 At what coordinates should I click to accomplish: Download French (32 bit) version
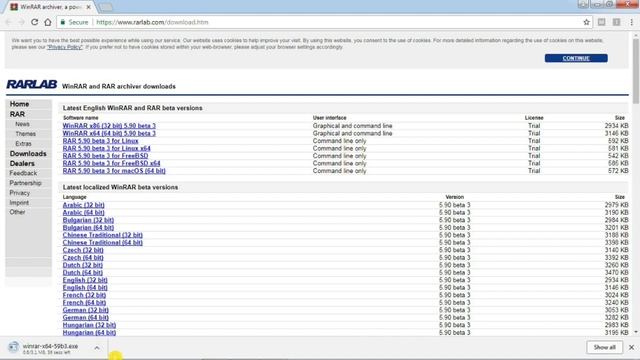coord(84,295)
